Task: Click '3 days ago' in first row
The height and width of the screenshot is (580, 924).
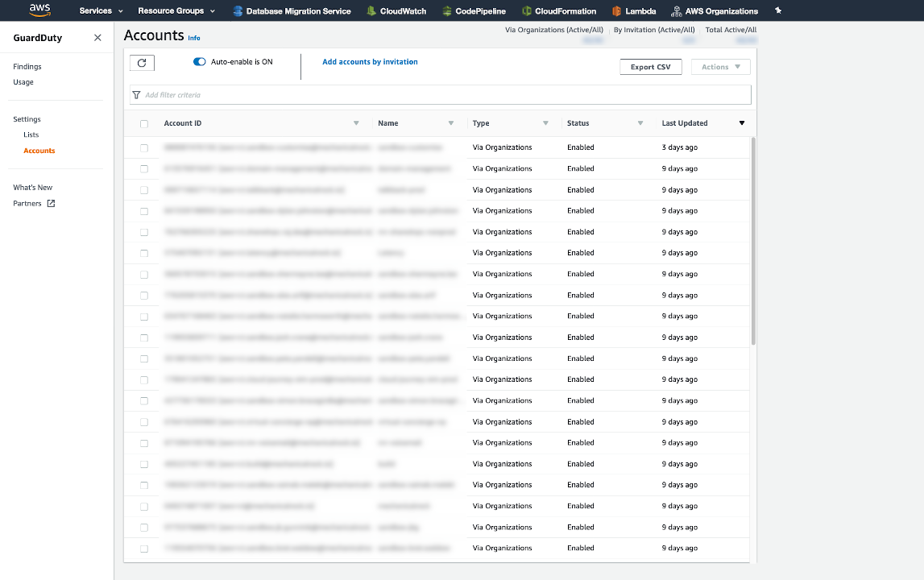Action: [x=679, y=147]
